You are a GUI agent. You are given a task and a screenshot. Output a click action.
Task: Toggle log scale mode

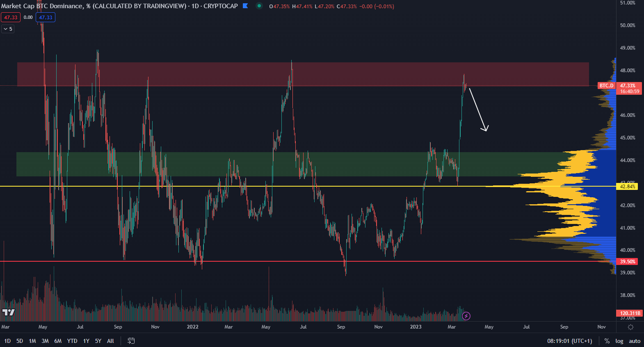(619, 341)
